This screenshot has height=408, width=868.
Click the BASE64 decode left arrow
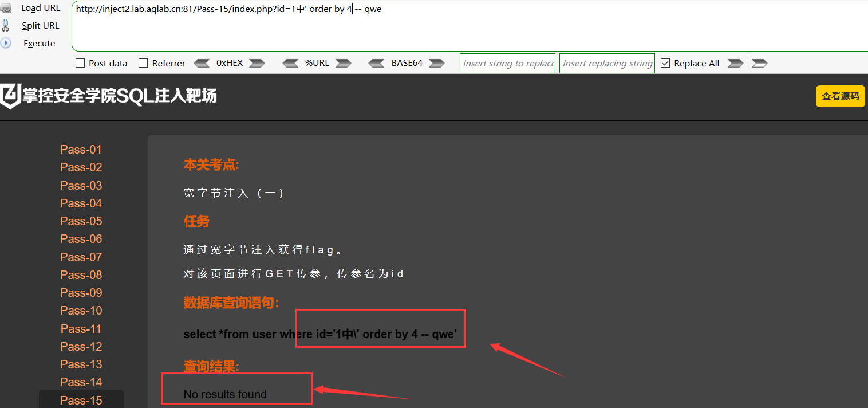click(x=377, y=63)
